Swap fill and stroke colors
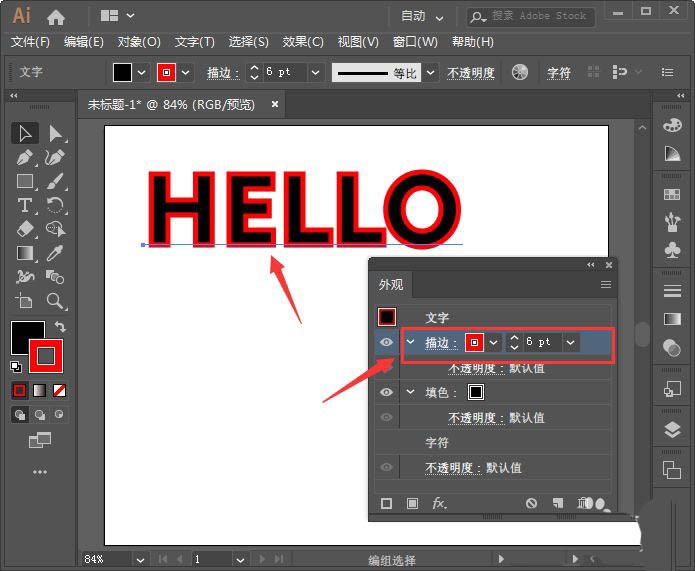Image resolution: width=695 pixels, height=571 pixels. [x=60, y=327]
